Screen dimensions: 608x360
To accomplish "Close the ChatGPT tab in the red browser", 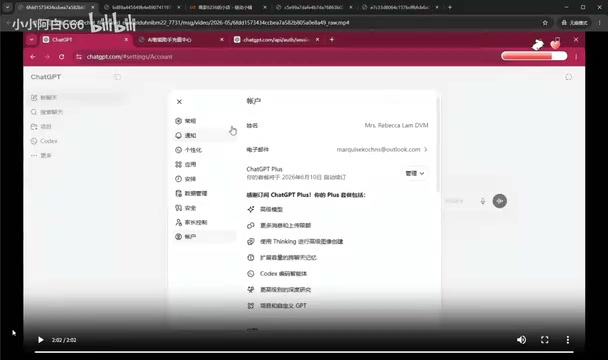I will pyautogui.click(x=126, y=40).
